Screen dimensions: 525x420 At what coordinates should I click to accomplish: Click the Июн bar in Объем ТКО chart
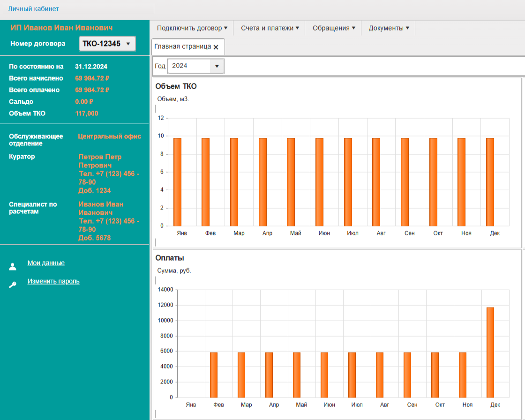pos(319,182)
